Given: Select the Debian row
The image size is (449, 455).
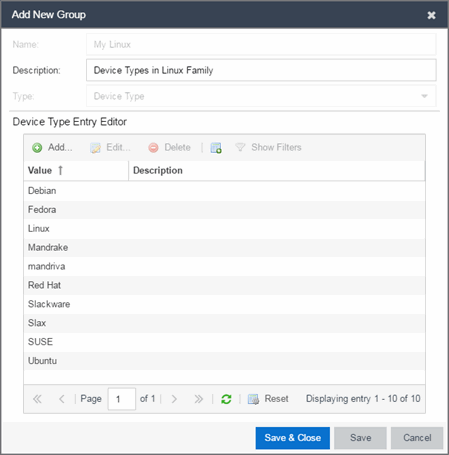Looking at the screenshot, I should click(224, 191).
